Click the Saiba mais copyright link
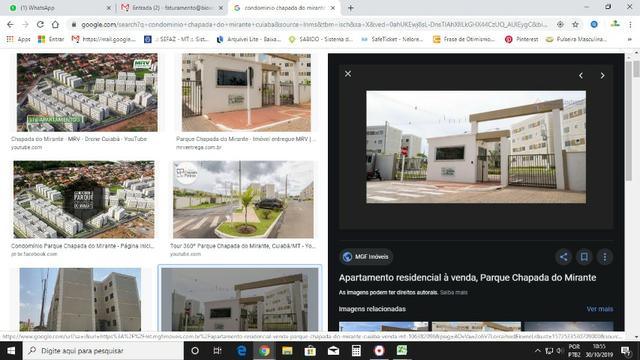This screenshot has height=360, width=640. (453, 293)
